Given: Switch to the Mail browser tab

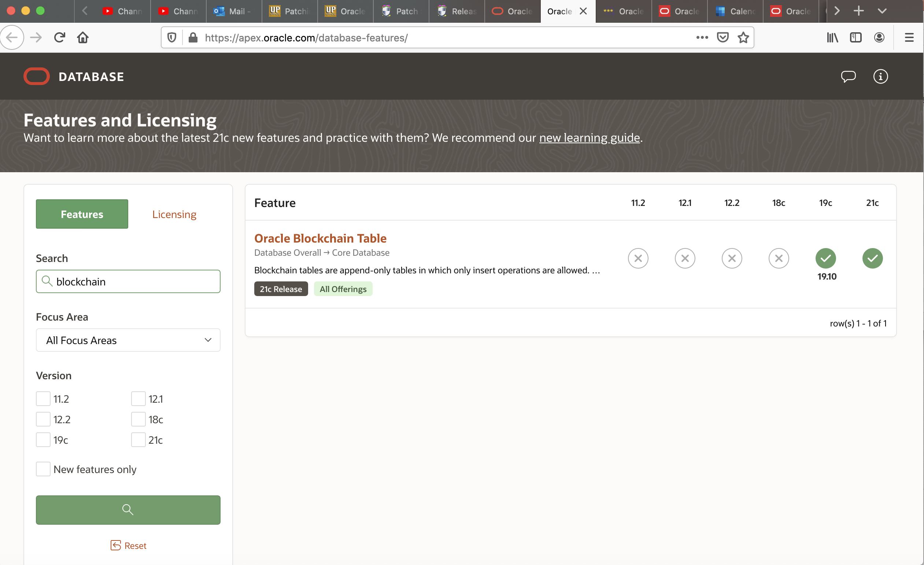Looking at the screenshot, I should coord(233,11).
